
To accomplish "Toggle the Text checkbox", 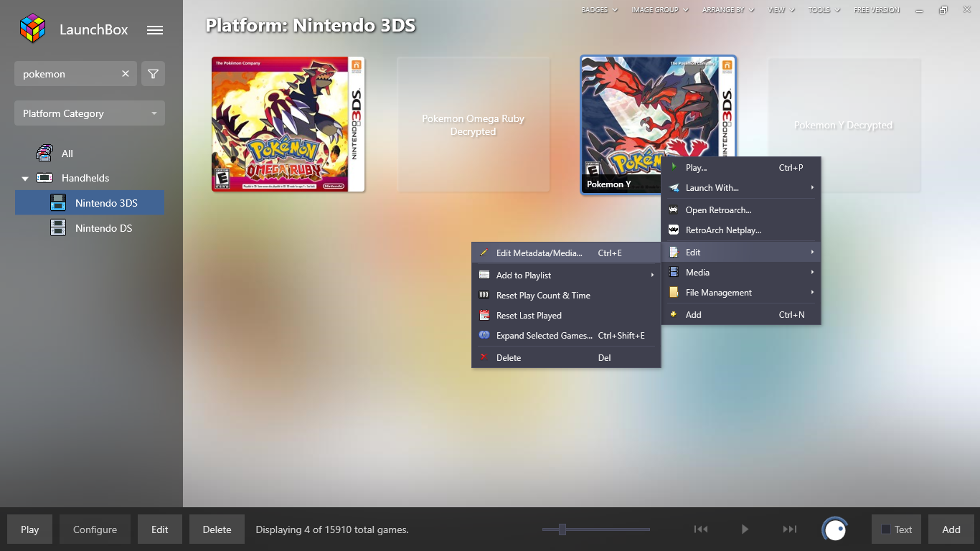I will coord(886,529).
